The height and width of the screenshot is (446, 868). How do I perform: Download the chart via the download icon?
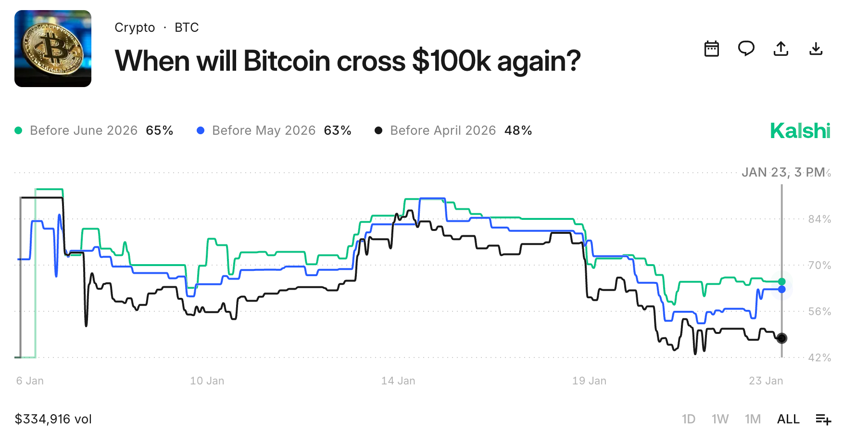(x=816, y=49)
